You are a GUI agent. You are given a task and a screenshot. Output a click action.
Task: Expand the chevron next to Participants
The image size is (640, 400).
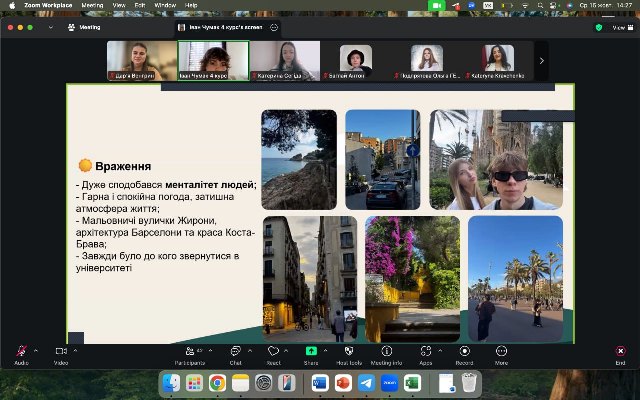point(211,350)
